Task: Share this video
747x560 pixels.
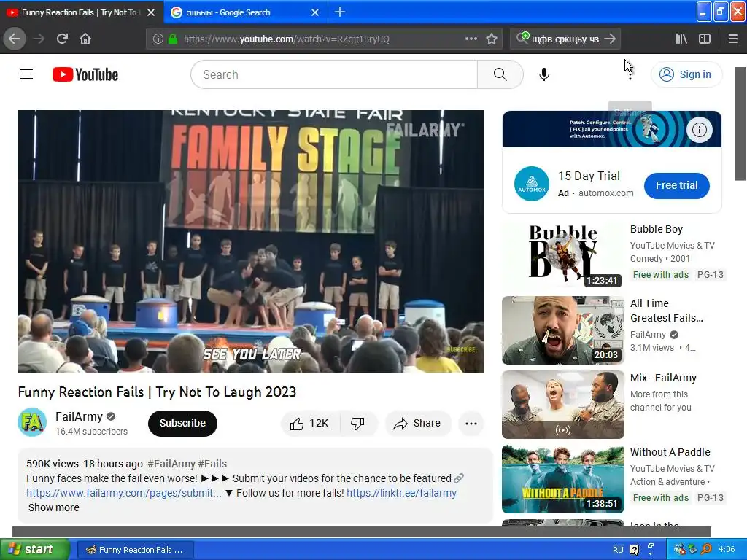Action: pos(417,424)
